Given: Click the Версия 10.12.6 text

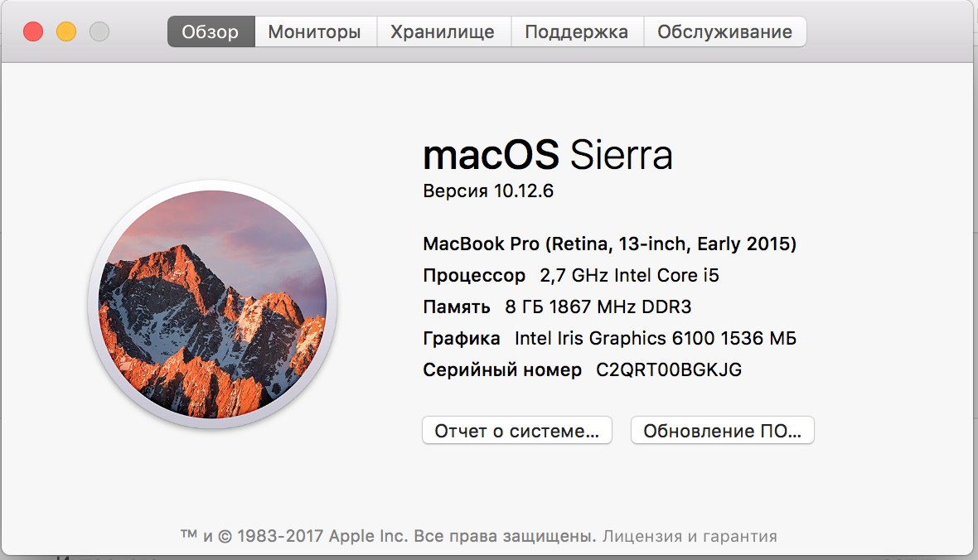Looking at the screenshot, I should [487, 191].
